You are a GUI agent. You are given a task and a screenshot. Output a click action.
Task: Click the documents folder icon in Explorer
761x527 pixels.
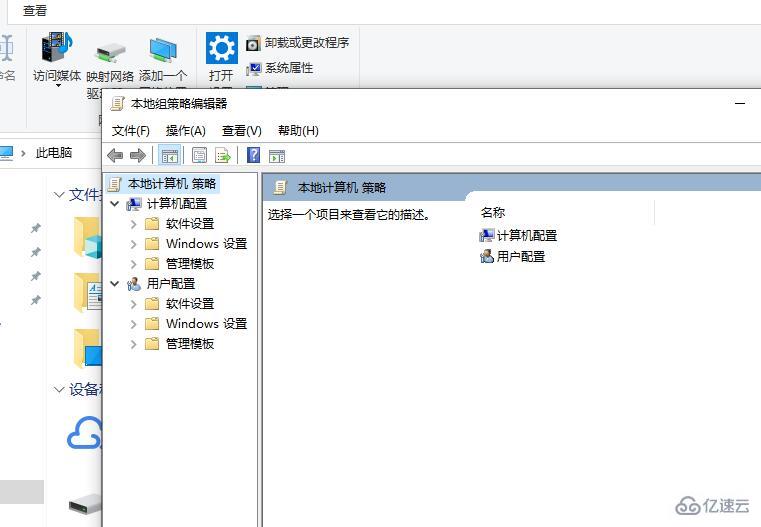click(x=88, y=292)
